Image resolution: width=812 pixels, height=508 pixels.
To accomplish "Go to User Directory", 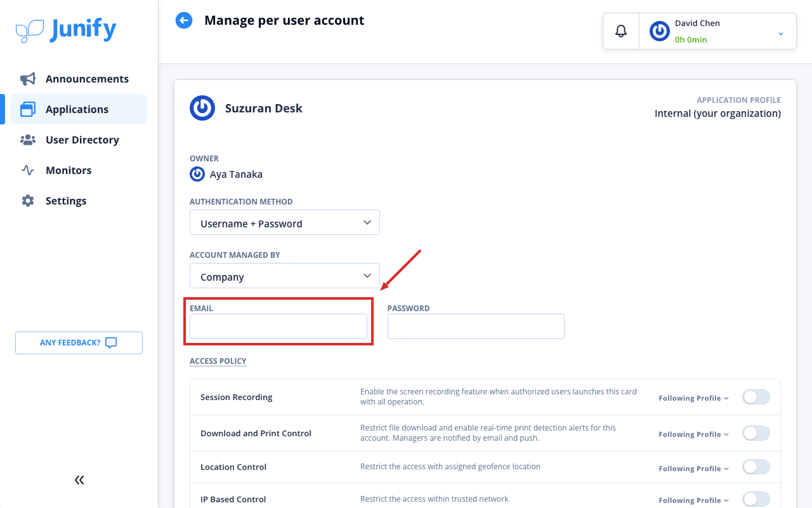I will (x=79, y=140).
